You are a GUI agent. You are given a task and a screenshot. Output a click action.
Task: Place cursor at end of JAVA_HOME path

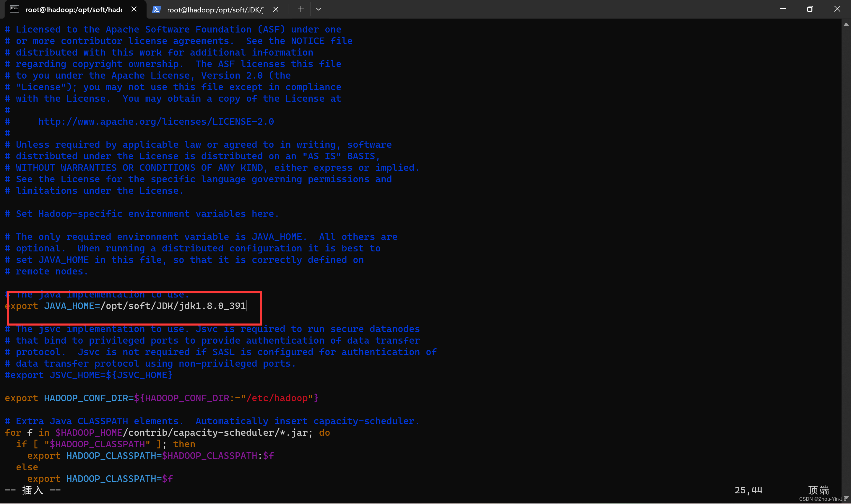tap(246, 306)
